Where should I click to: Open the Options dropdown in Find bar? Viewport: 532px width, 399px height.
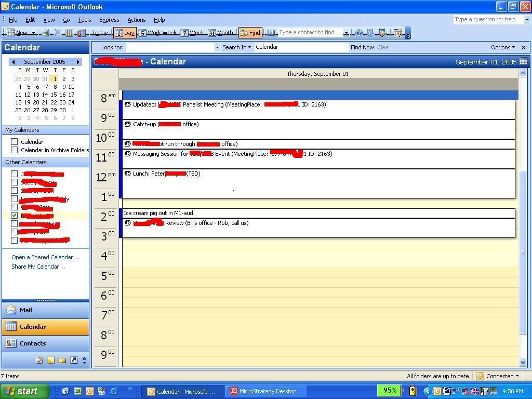[x=502, y=47]
